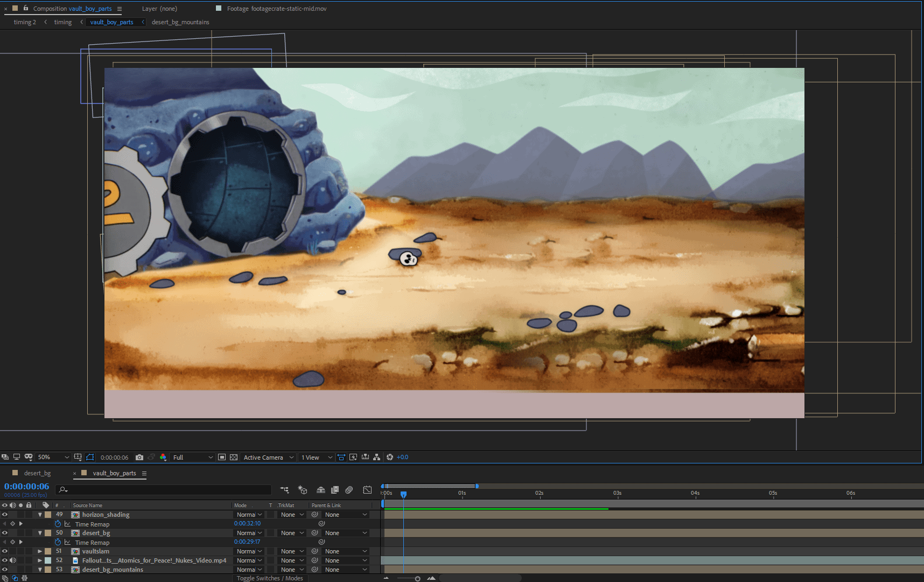Enable motion blur icon in timeline
Screen dimensions: 924x582
point(349,490)
